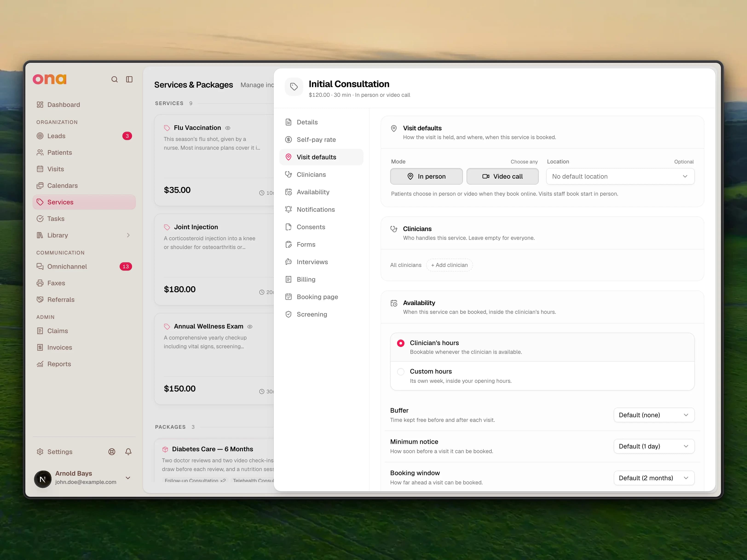747x560 pixels.
Task: Select Services in sidebar
Action: (84, 202)
